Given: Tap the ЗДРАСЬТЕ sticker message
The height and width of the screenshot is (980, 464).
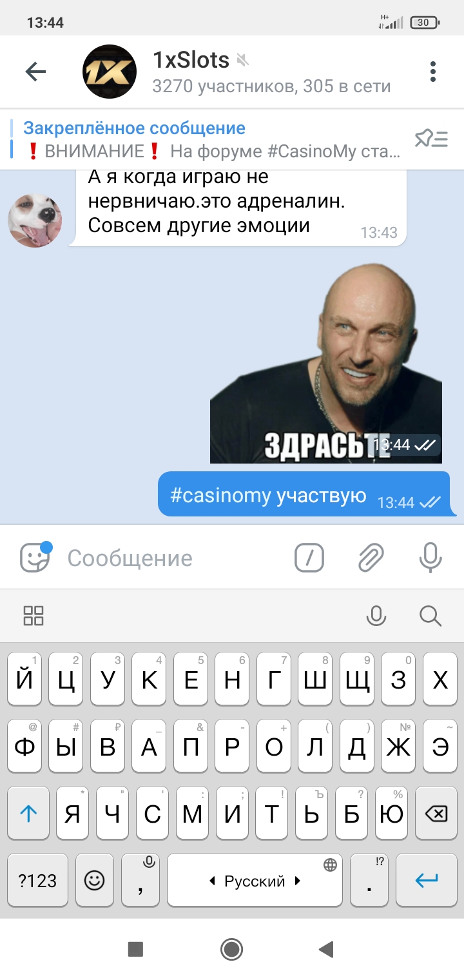Looking at the screenshot, I should pos(326,364).
